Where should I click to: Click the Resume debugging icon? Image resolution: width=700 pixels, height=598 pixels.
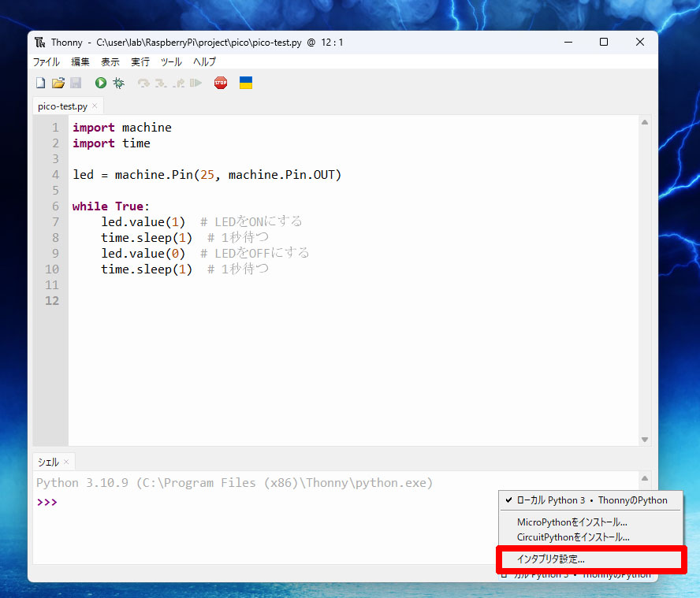pos(196,83)
